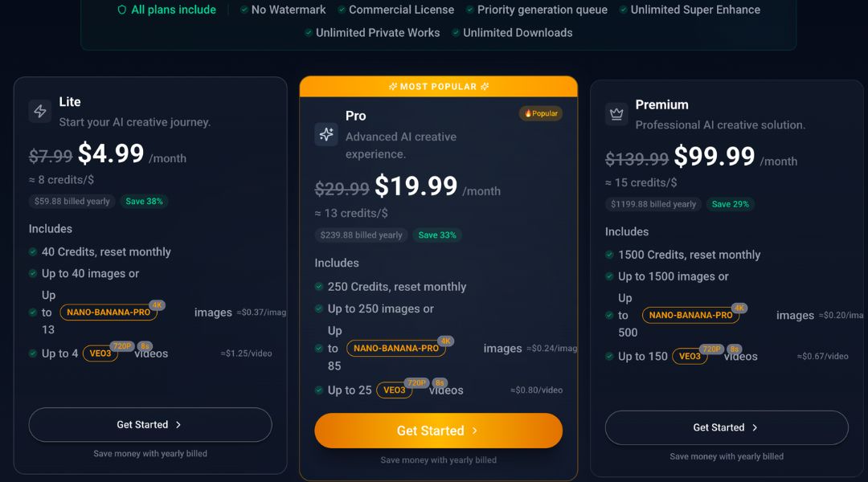Click the MOST POPULAR banner above Pro
This screenshot has height=482, width=868.
pos(438,87)
